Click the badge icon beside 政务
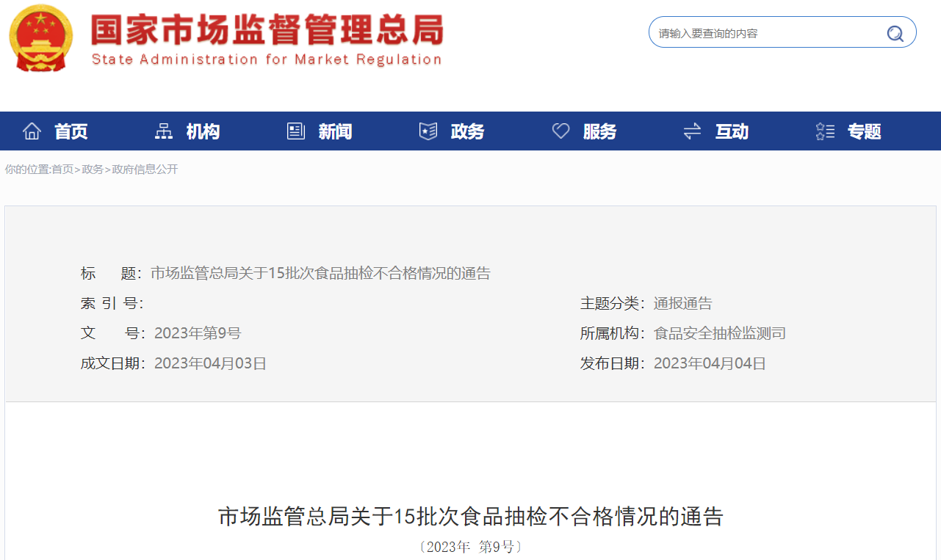 coord(428,131)
